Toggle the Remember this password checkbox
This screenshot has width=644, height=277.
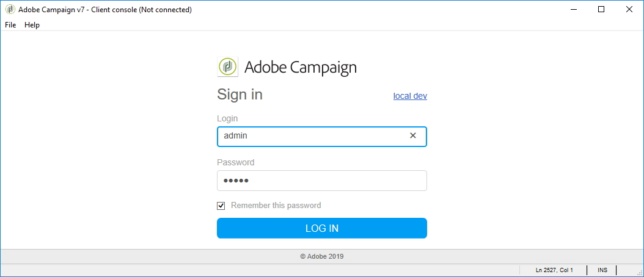pos(221,206)
